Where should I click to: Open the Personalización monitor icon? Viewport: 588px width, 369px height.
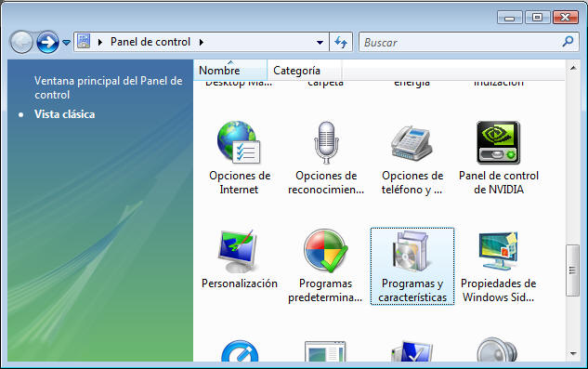point(239,251)
